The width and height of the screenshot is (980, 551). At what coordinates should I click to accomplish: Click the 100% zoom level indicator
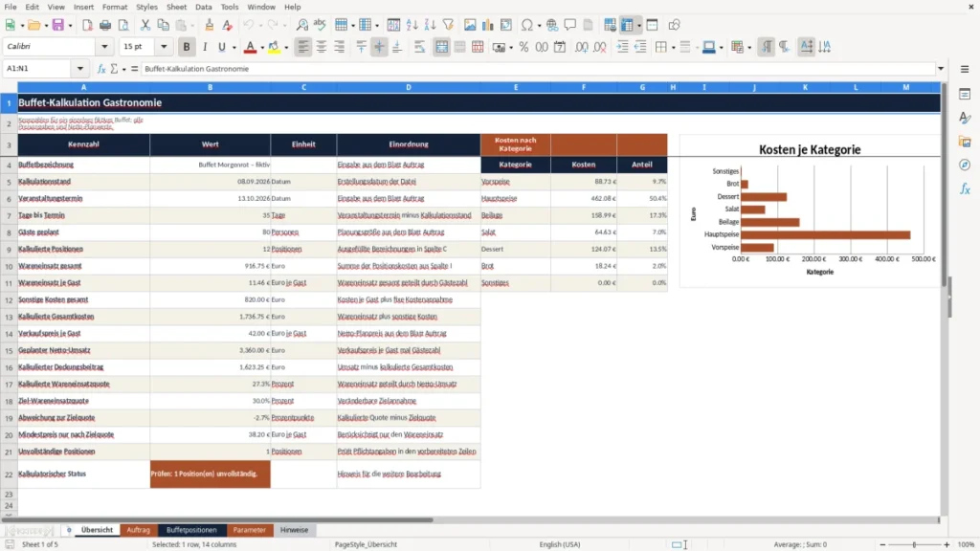[967, 544]
